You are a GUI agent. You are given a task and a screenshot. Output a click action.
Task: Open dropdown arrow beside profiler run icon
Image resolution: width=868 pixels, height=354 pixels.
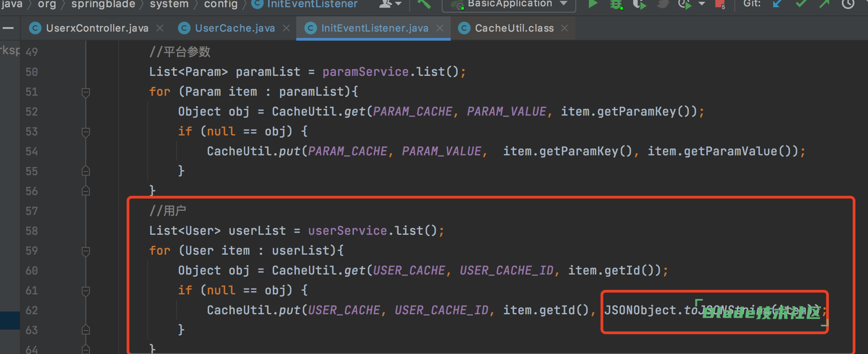[x=702, y=4]
